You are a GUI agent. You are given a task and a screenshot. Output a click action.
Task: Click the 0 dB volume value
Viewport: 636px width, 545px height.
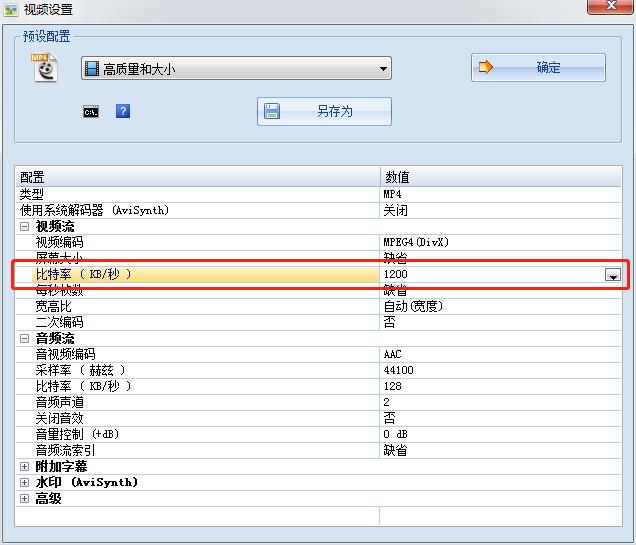[501, 434]
